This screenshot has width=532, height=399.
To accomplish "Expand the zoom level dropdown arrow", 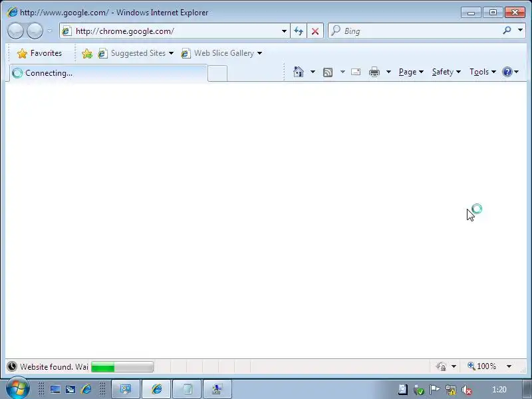I will 509,366.
